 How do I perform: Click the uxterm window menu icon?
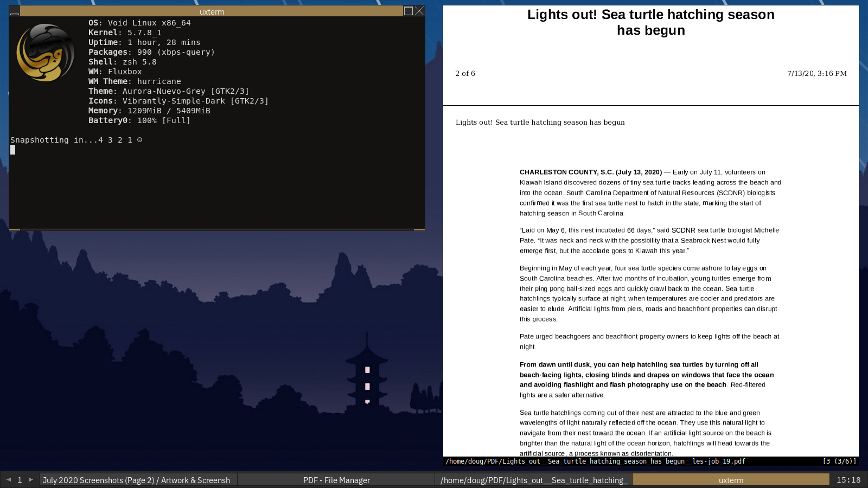point(15,11)
